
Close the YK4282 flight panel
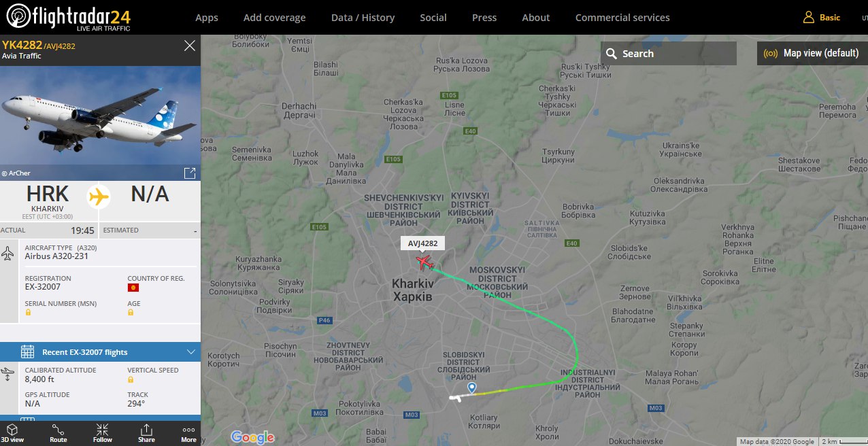point(190,46)
